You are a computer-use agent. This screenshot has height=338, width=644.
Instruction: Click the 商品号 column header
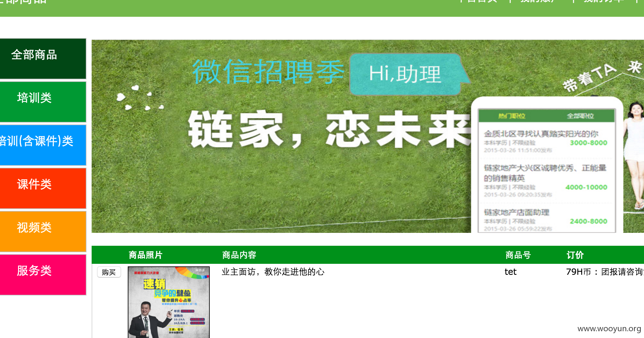[x=518, y=255]
